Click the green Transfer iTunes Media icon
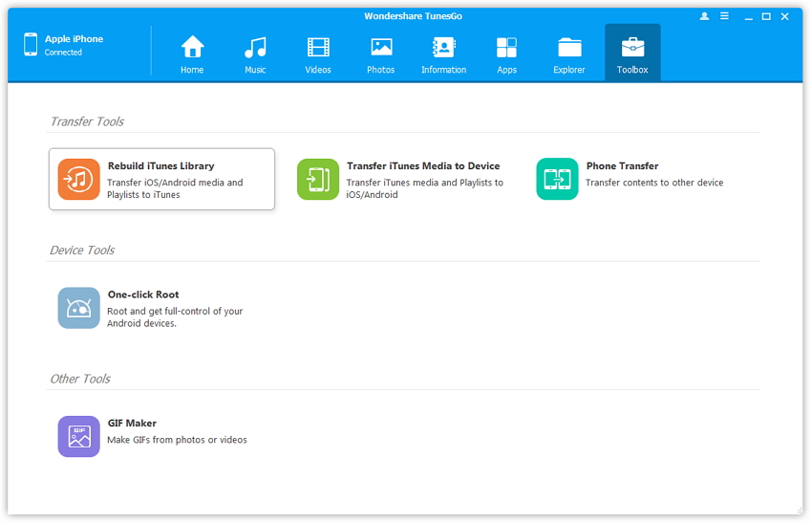The height and width of the screenshot is (523, 812). (318, 179)
